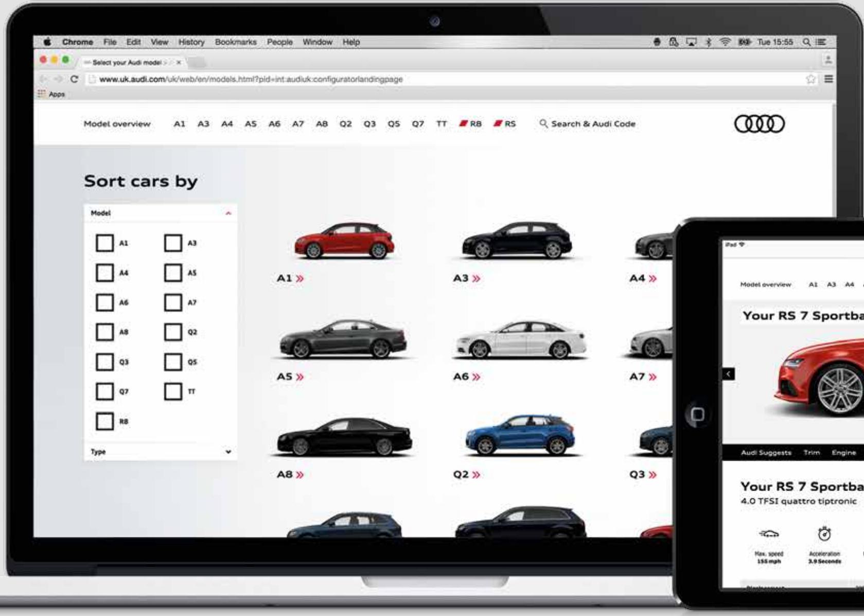Viewport: 864px width, 616px height.
Task: Switch to the Engine tab on the iPad
Action: coord(844,452)
